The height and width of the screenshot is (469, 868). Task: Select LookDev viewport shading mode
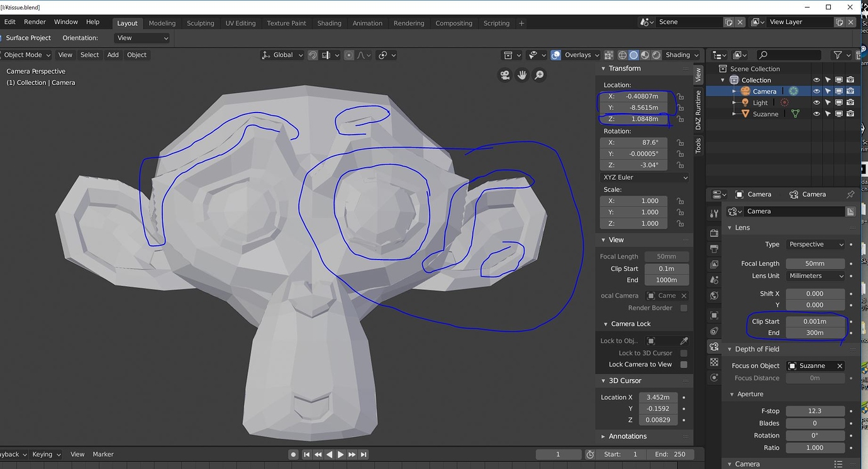point(645,55)
